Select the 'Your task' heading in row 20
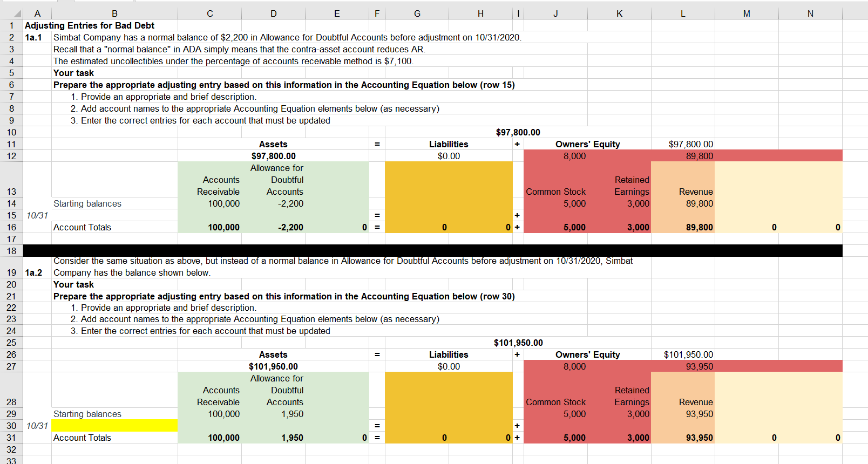This screenshot has width=868, height=464. point(73,284)
